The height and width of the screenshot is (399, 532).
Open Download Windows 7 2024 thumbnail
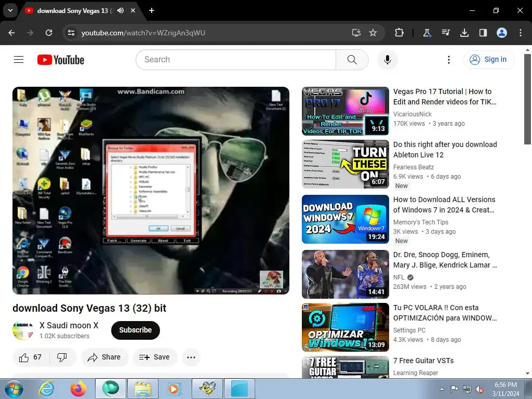[x=345, y=219]
